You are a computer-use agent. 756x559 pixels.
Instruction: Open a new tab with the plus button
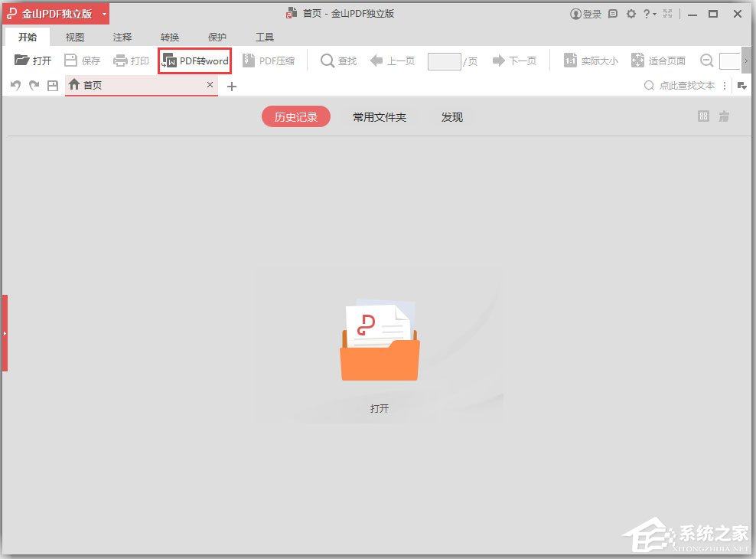(x=232, y=87)
